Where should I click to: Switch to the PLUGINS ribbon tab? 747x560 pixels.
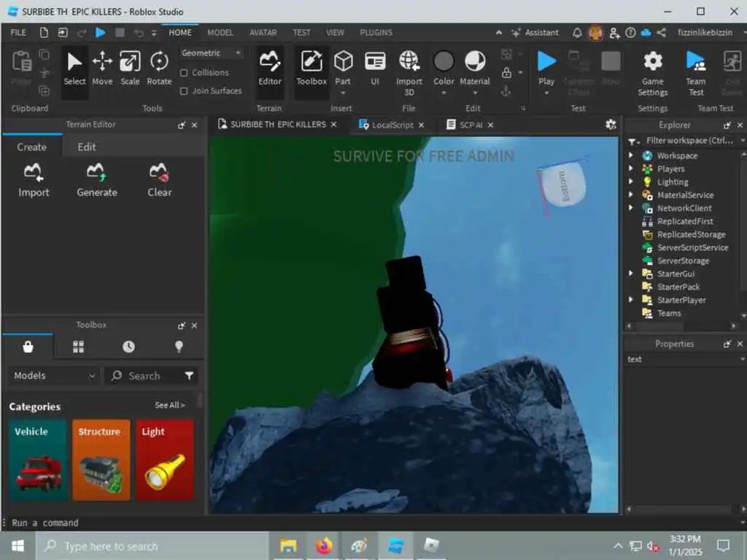click(376, 32)
